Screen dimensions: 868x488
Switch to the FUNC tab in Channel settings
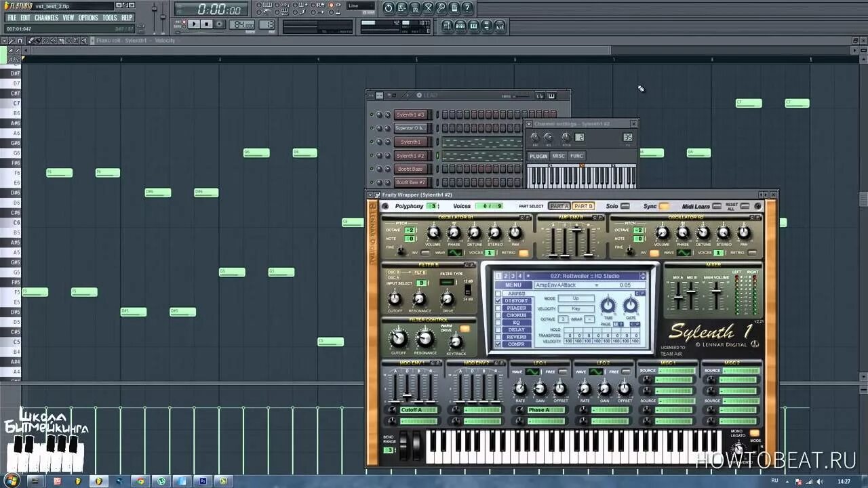(576, 156)
